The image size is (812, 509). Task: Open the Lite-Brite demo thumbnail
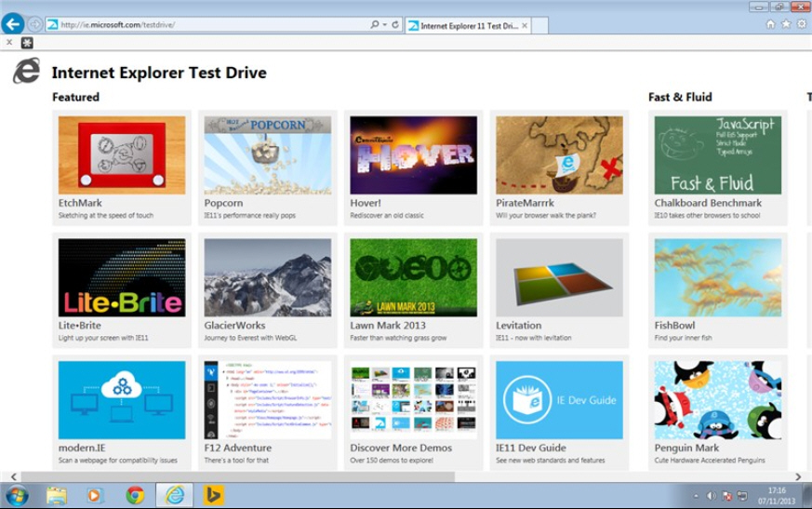point(122,277)
